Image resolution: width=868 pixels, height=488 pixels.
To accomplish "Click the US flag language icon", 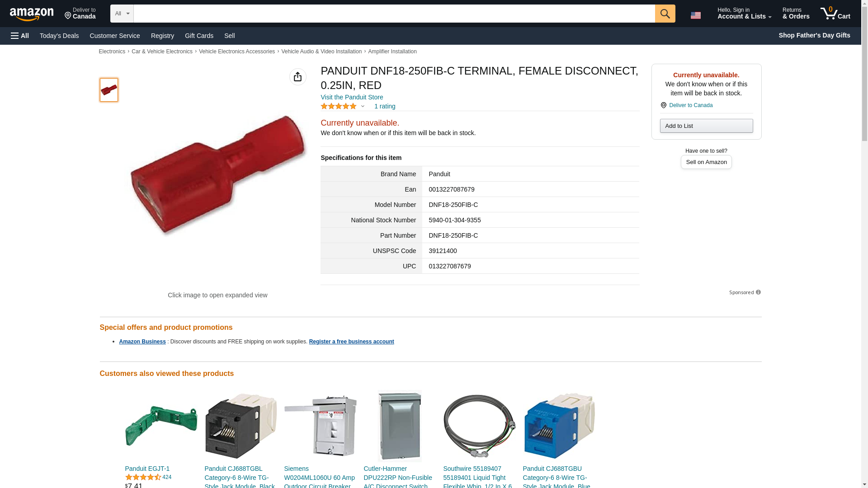I will coord(695,15).
